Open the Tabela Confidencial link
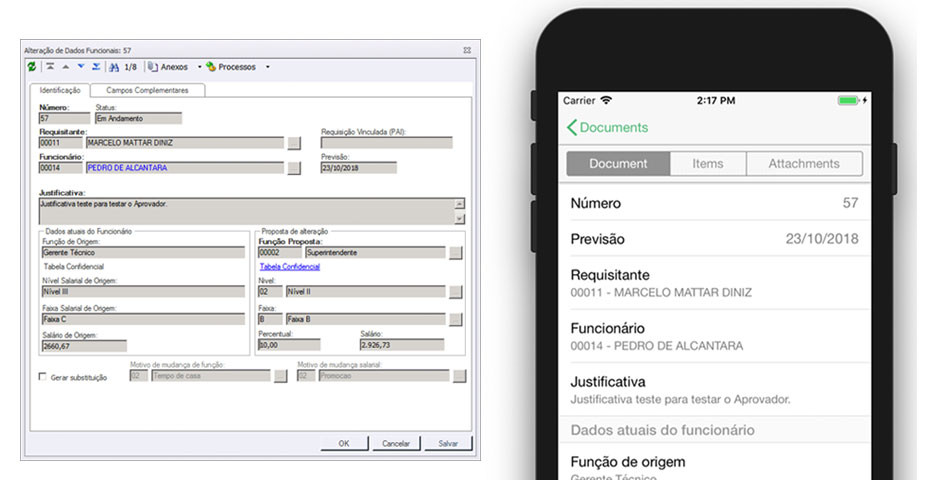928x480 pixels. point(289,267)
